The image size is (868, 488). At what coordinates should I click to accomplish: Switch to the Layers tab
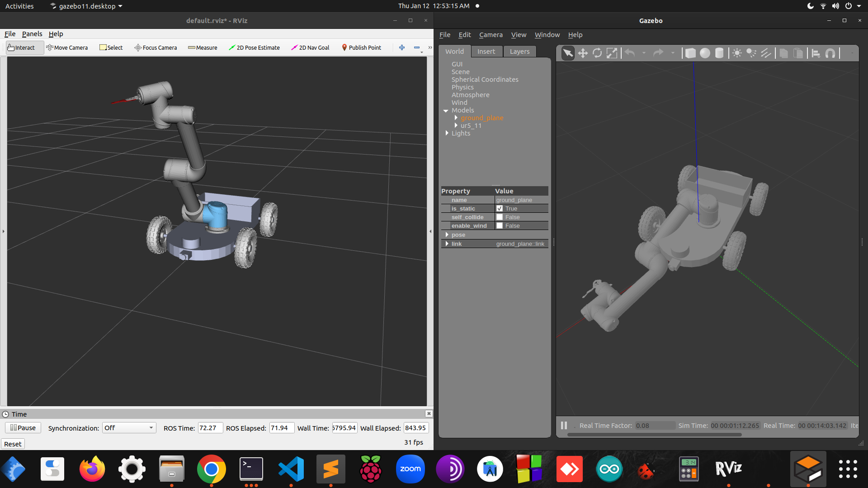519,52
